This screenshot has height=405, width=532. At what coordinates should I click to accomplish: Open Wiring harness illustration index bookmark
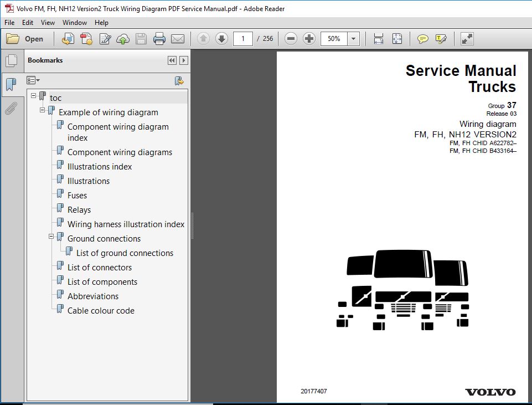126,224
